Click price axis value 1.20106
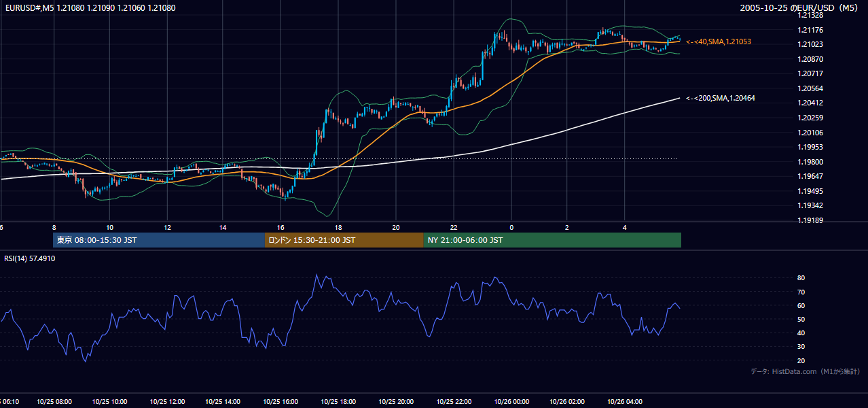 click(811, 133)
